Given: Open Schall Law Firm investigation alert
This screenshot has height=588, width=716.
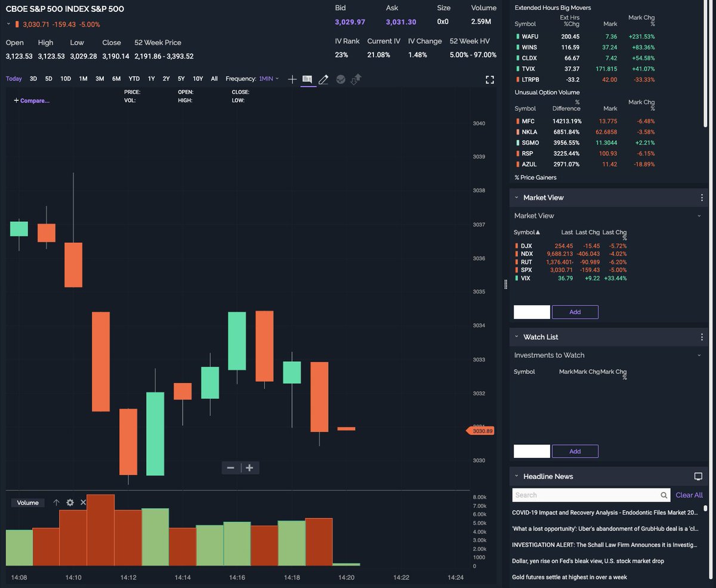Looking at the screenshot, I should 605,544.
